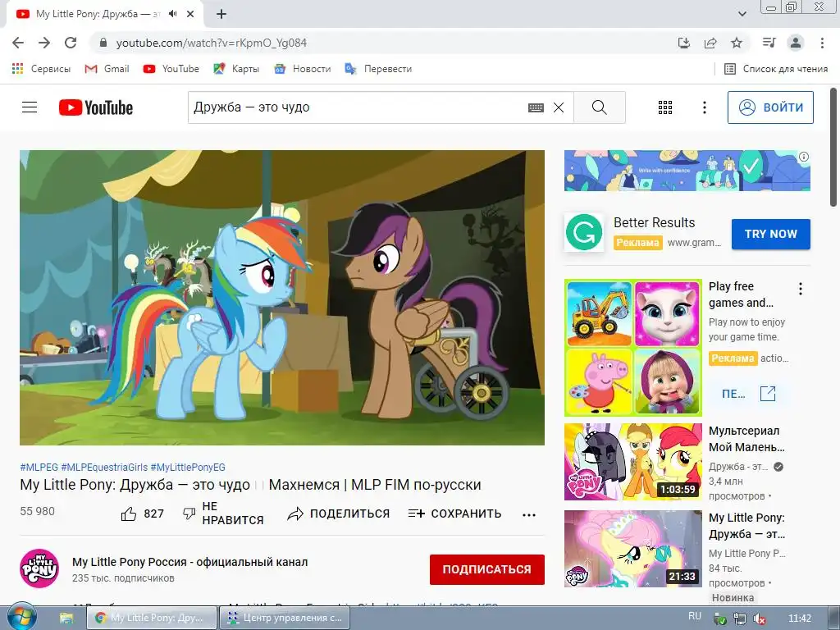
Task: Click the Grammarly logo in the ad
Action: (x=584, y=232)
